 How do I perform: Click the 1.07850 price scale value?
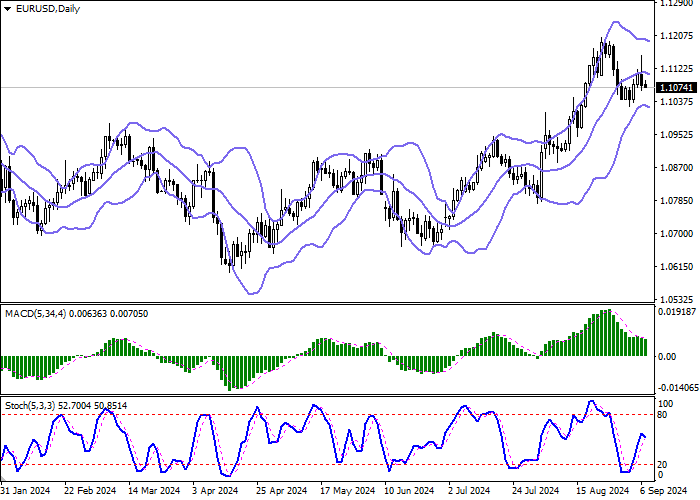676,201
